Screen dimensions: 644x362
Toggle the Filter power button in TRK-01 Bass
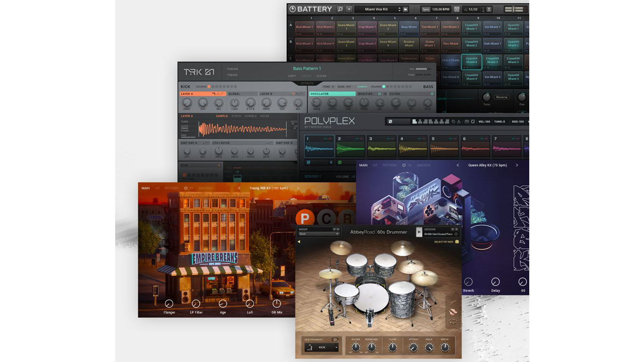pos(432,94)
